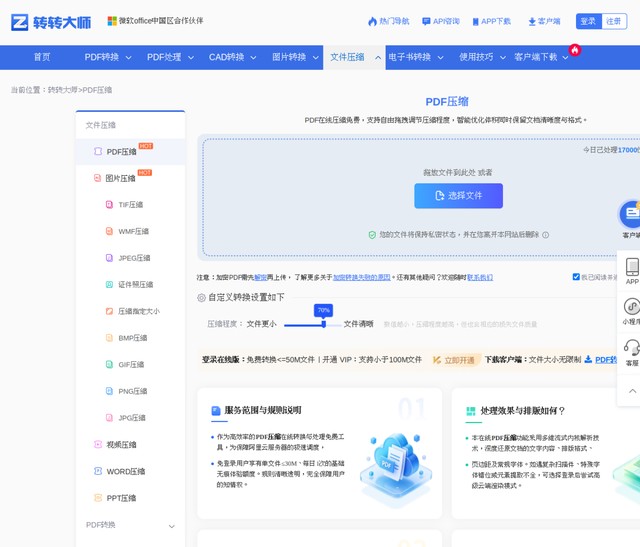Click floating 客户端 round icon
Image resolution: width=640 pixels, height=547 pixels.
pyautogui.click(x=631, y=213)
